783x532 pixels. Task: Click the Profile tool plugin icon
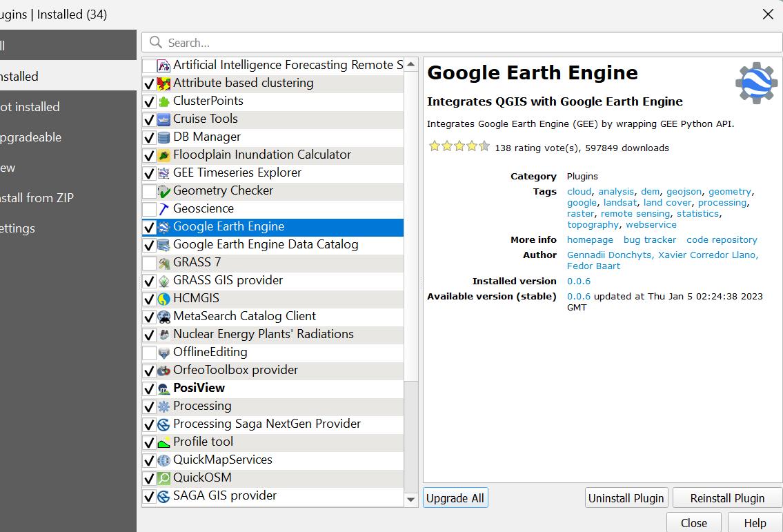coord(163,442)
